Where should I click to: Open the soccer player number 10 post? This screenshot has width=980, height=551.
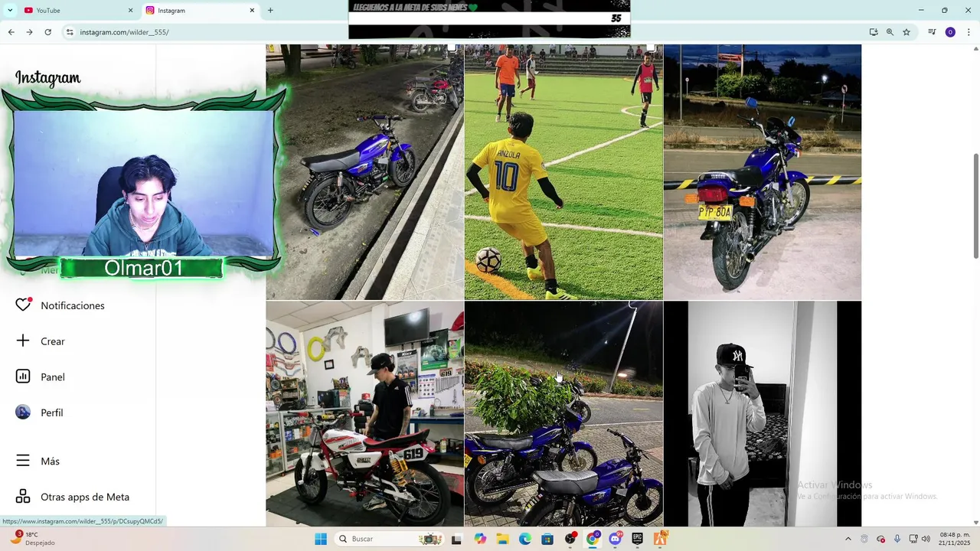tap(563, 172)
